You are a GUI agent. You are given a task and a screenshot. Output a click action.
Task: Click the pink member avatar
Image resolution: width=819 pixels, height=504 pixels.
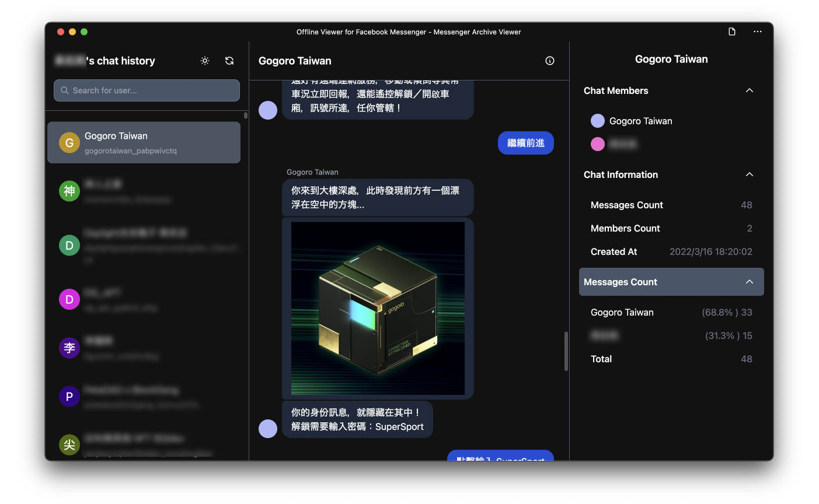click(x=598, y=144)
